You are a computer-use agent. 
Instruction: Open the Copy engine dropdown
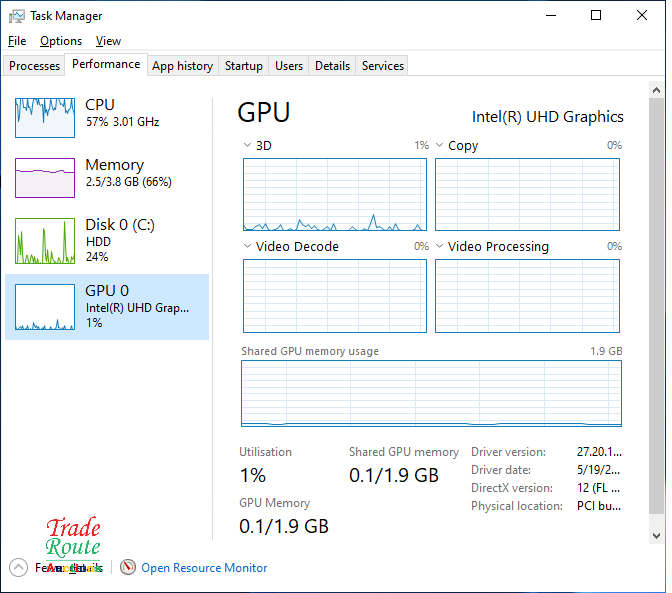tap(440, 146)
